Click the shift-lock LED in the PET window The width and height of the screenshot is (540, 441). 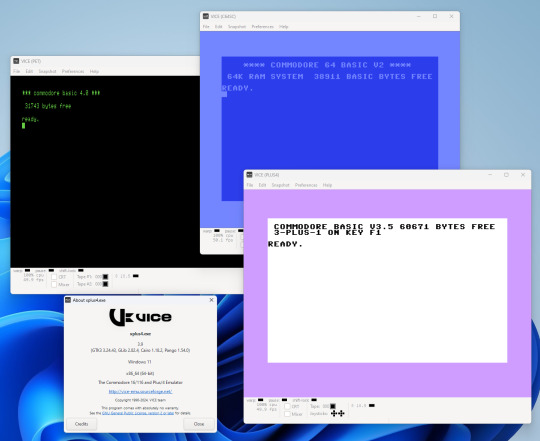pyautogui.click(x=81, y=271)
